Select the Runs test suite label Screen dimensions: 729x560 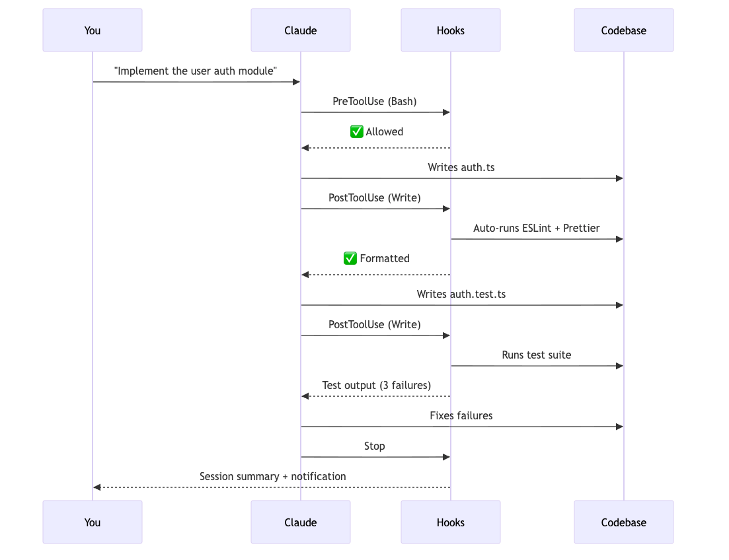click(537, 355)
